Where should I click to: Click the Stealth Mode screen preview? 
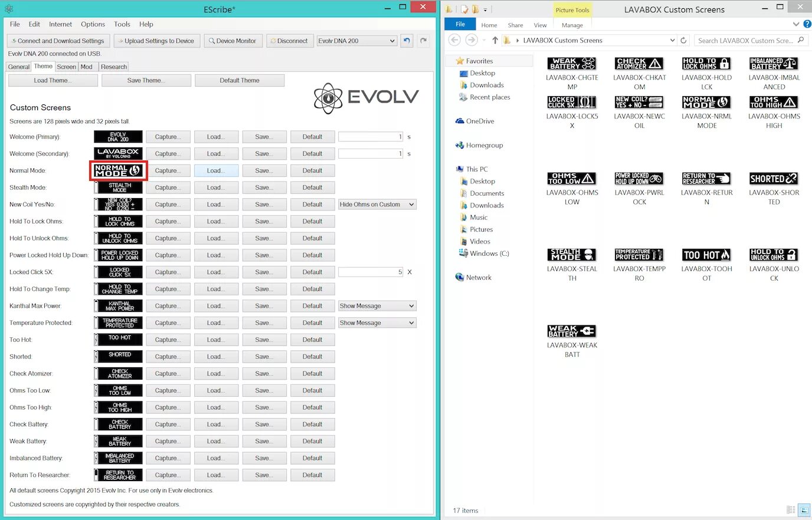point(118,187)
